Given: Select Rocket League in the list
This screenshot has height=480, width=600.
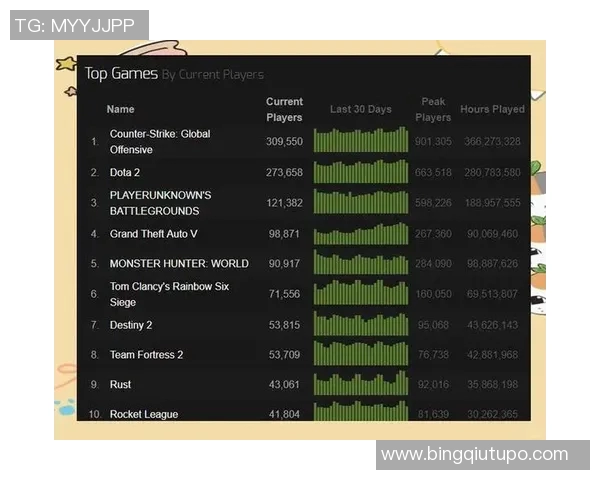Looking at the screenshot, I should click(x=144, y=414).
